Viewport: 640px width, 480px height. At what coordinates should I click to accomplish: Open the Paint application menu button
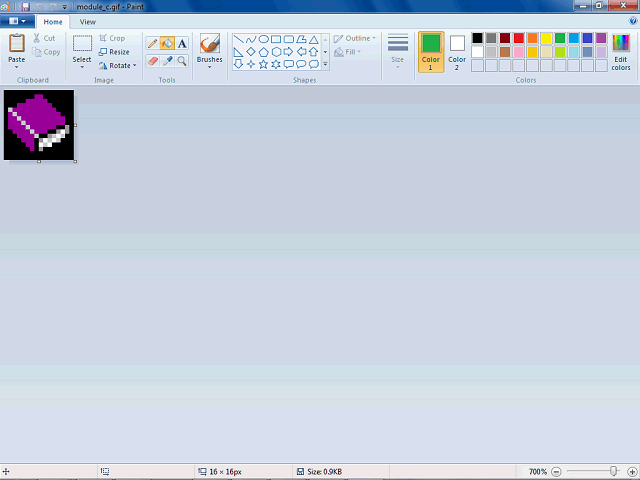[17, 21]
